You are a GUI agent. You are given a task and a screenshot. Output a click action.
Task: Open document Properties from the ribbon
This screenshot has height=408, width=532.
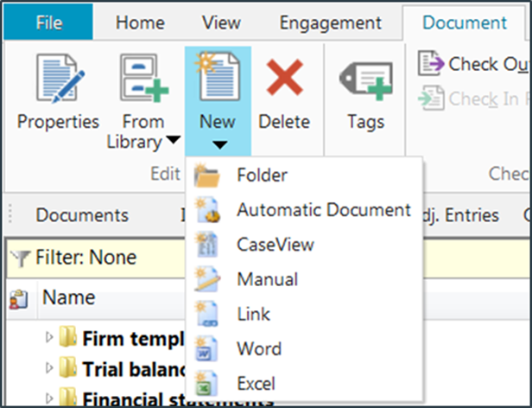pyautogui.click(x=58, y=92)
